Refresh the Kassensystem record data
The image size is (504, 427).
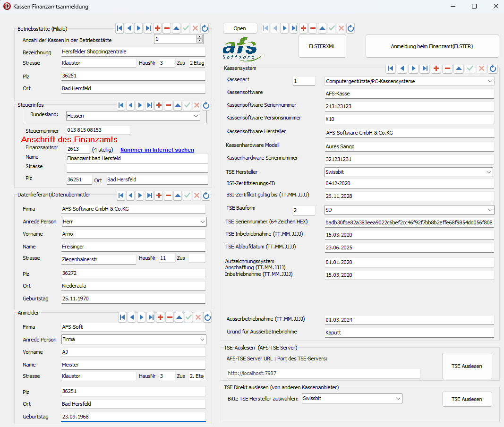coord(493,68)
